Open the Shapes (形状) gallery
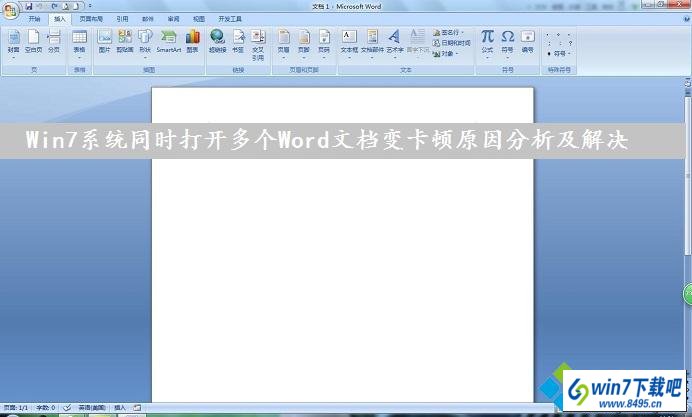The width and height of the screenshot is (692, 417). click(x=145, y=44)
